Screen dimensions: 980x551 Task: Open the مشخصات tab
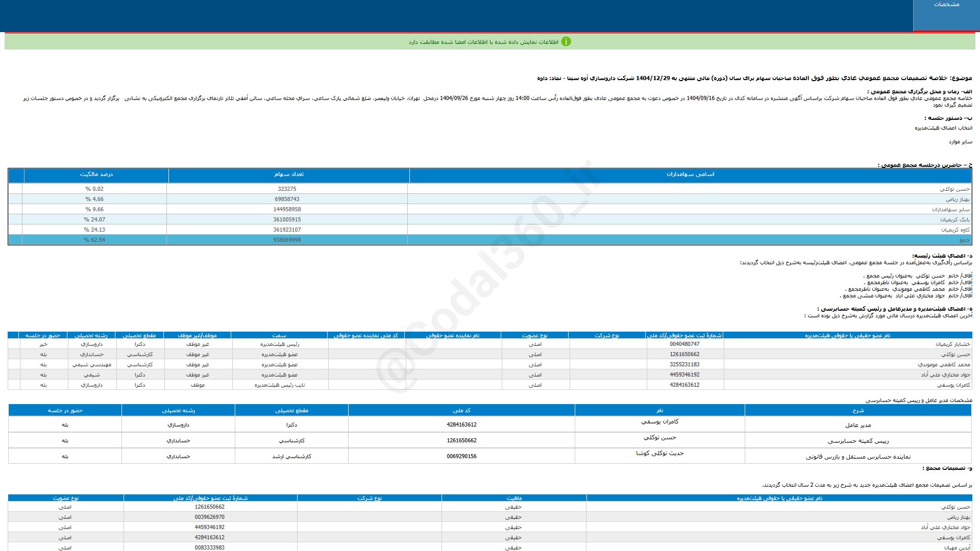pos(946,5)
